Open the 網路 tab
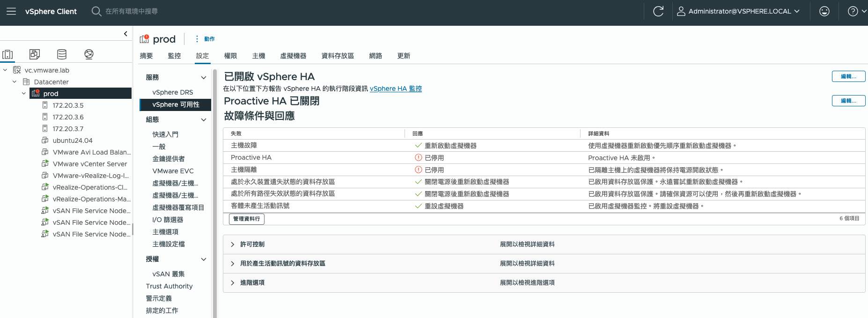Screen dimensions: 868x318 tap(375, 56)
